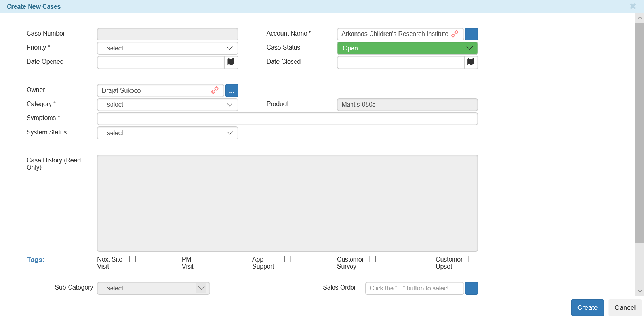Browse sales orders with the ellipsis button
The image size is (644, 317).
click(471, 288)
